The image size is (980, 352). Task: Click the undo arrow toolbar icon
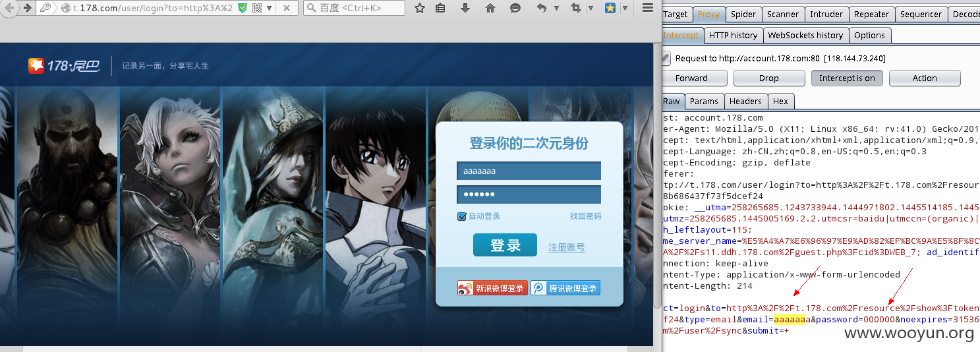541,8
